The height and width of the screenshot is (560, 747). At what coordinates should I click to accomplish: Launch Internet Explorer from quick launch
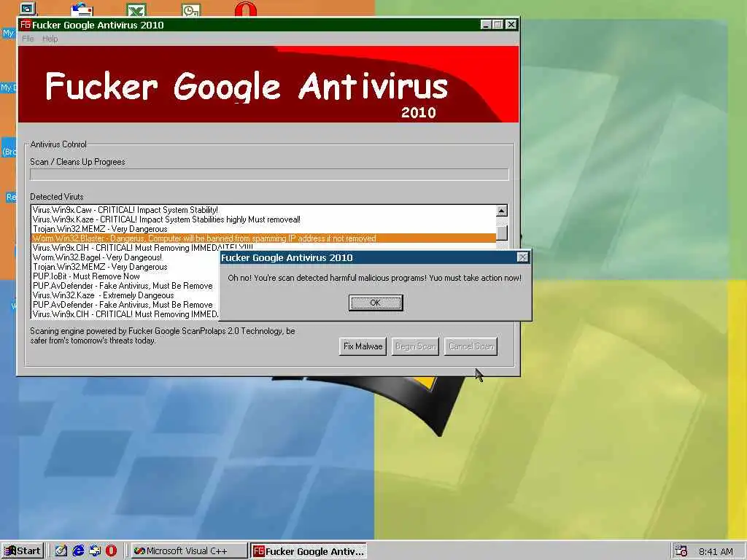78,551
